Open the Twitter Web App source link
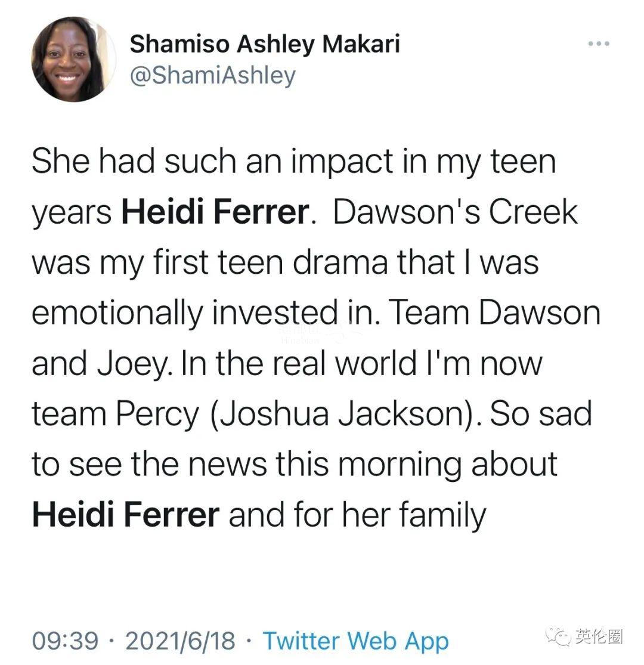This screenshot has width=644, height=665. (x=356, y=641)
